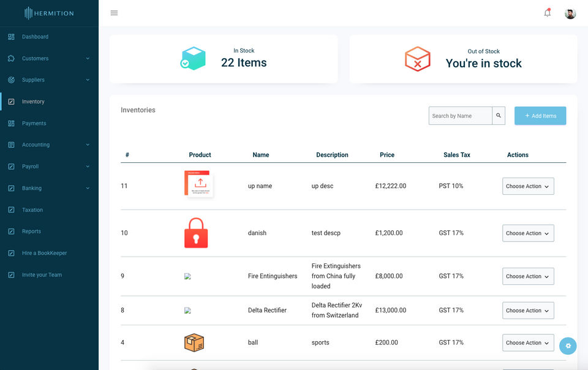Click the Add Items button

(540, 116)
